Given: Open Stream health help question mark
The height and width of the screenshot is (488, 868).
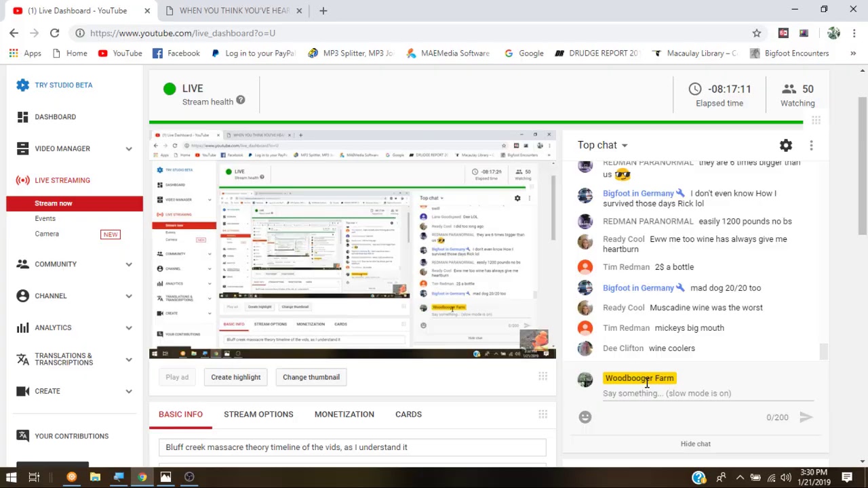Looking at the screenshot, I should pos(240,101).
